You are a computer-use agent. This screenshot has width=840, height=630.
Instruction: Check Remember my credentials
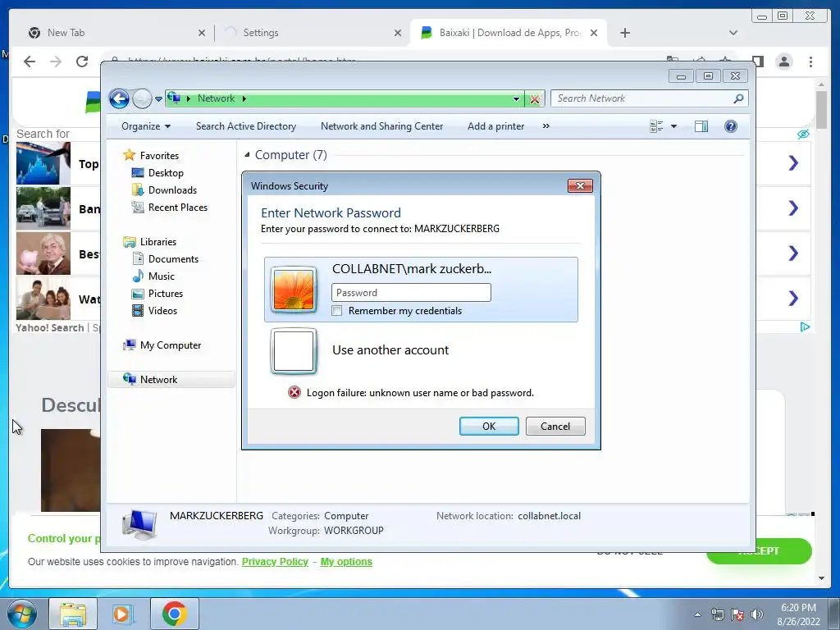point(337,311)
